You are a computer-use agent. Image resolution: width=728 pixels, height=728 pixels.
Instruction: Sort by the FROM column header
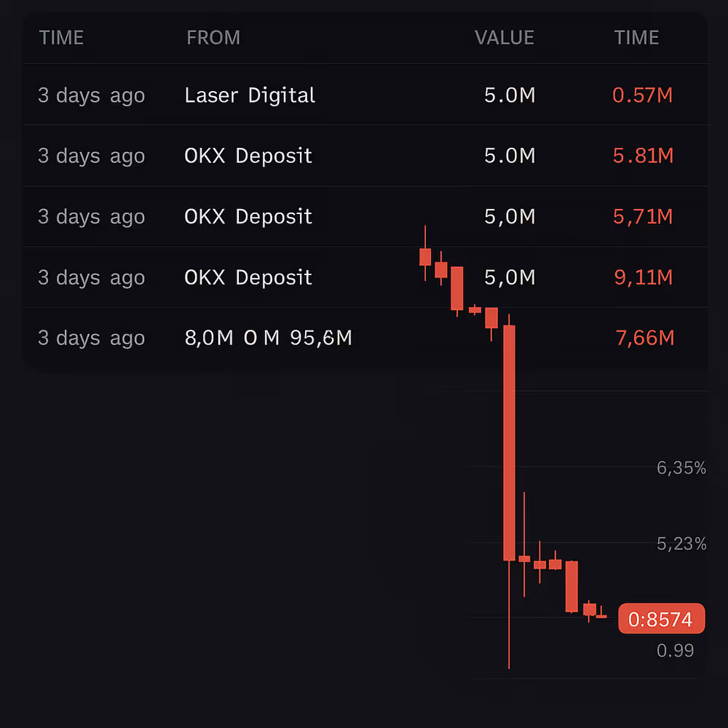tap(213, 38)
